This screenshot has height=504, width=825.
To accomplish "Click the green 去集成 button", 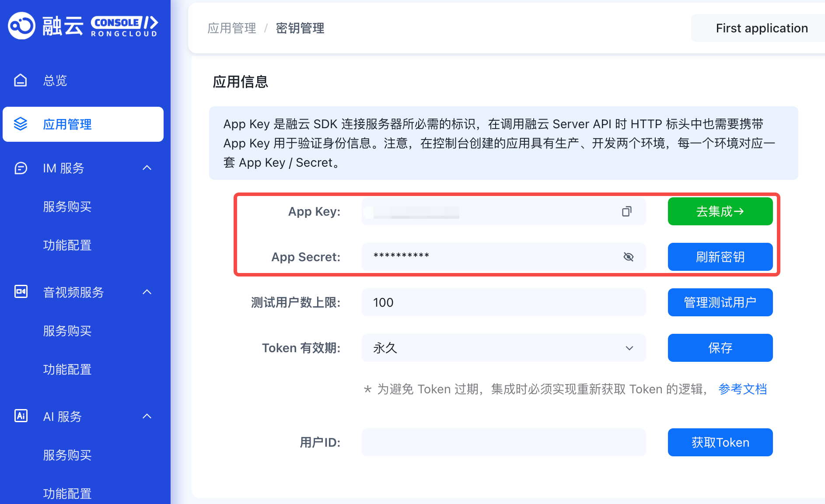I will coord(720,212).
